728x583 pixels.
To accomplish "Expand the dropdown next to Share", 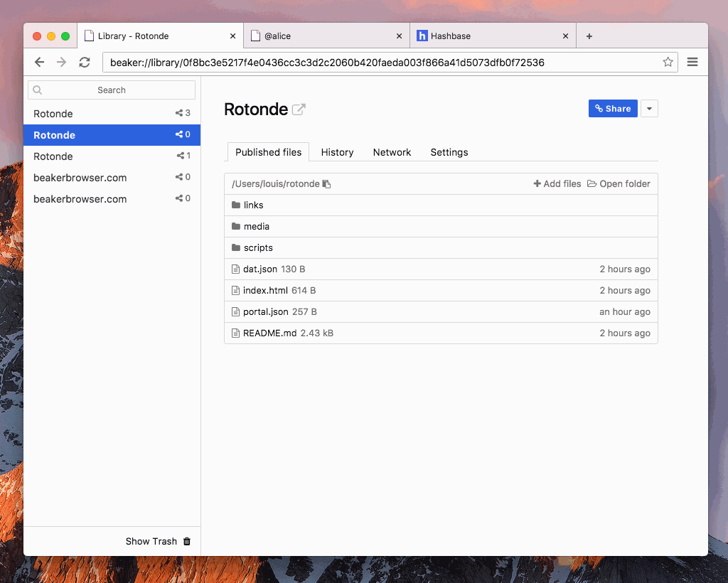I will pyautogui.click(x=650, y=109).
